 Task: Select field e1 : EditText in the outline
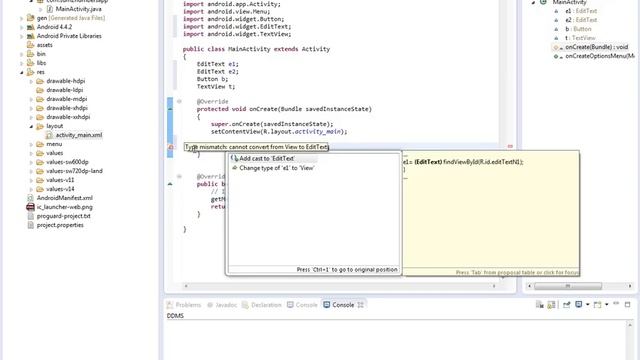click(x=581, y=11)
